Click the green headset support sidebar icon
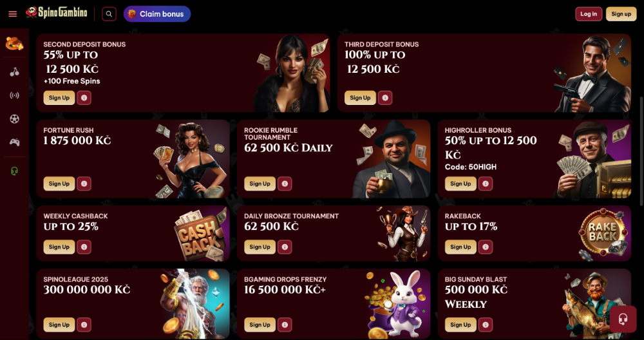 (14, 171)
